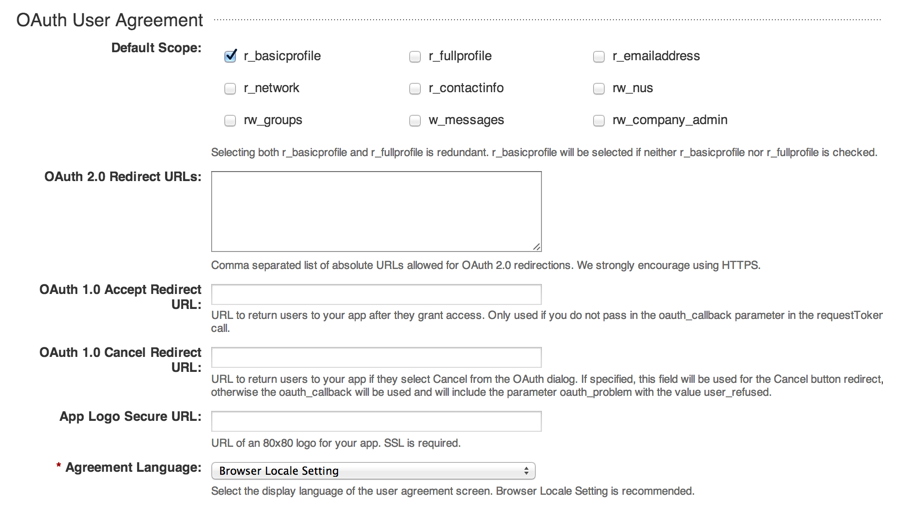Click the bold "Default Scope:" label text
The width and height of the screenshot is (909, 513).
(x=157, y=48)
